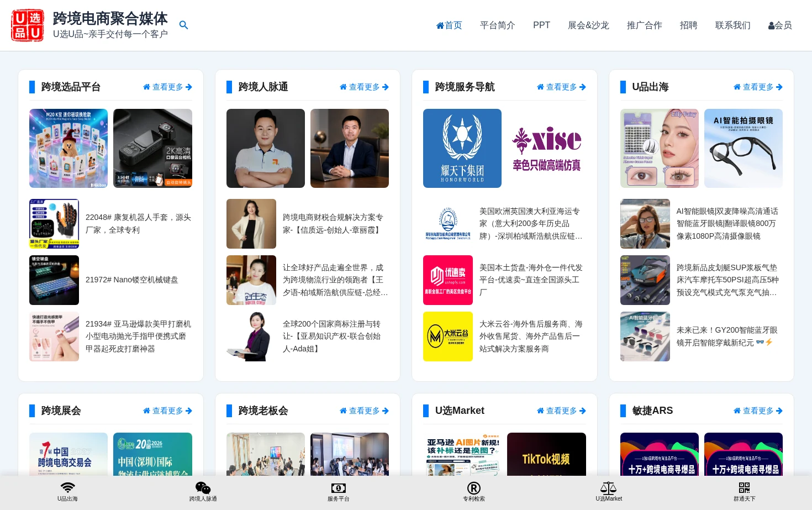Click 查看更多 in 跨境服务导航 section
The width and height of the screenshot is (812, 510).
tap(561, 87)
